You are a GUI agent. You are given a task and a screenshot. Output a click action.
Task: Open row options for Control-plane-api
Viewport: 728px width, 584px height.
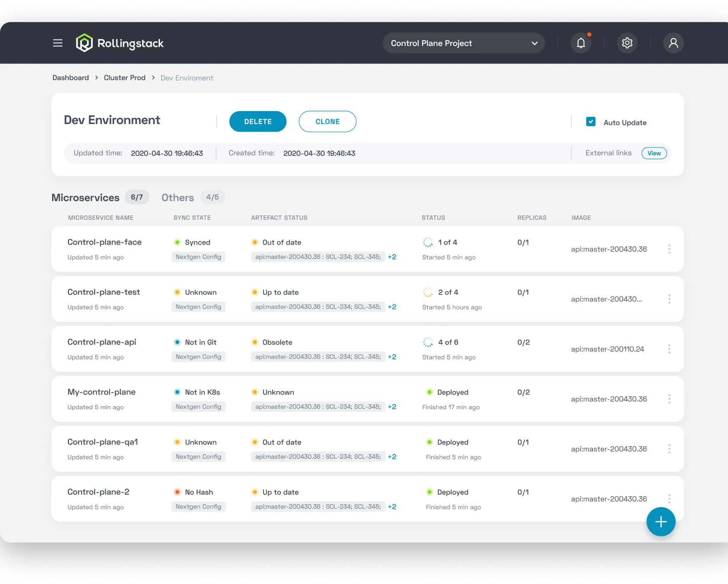point(669,349)
